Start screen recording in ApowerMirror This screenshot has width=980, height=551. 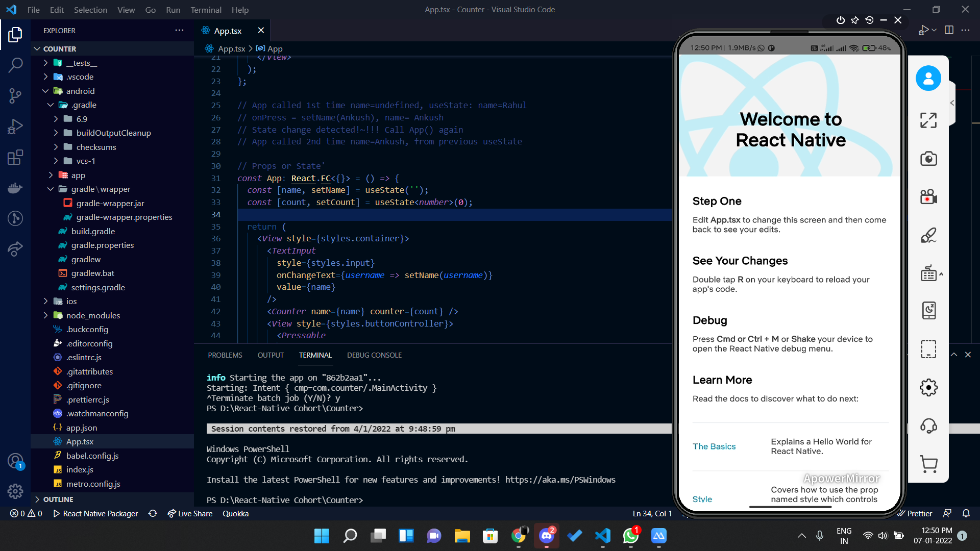pyautogui.click(x=928, y=196)
